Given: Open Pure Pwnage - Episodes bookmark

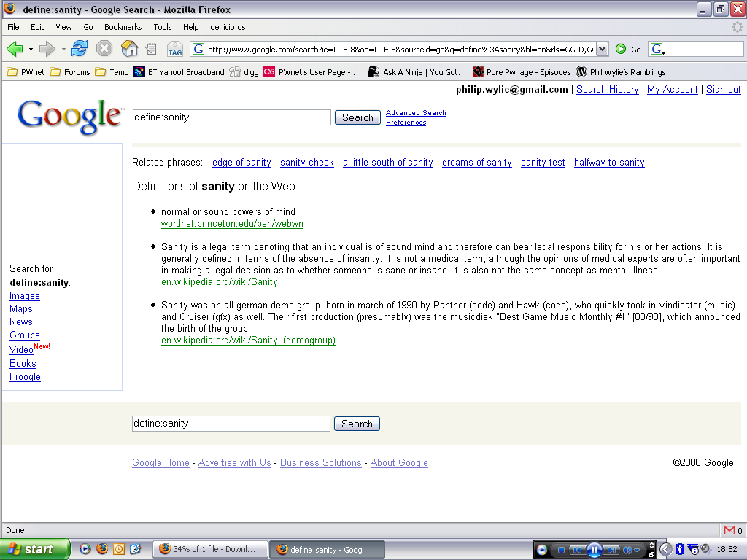Looking at the screenshot, I should 522,72.
